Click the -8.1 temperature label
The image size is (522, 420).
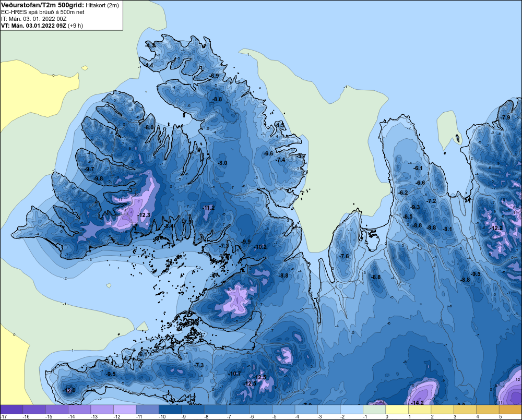(447, 229)
